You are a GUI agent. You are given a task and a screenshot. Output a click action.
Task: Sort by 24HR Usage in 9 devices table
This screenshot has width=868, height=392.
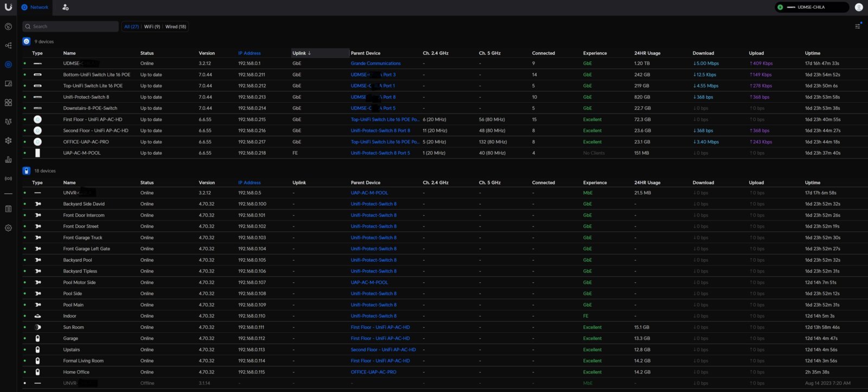[647, 53]
